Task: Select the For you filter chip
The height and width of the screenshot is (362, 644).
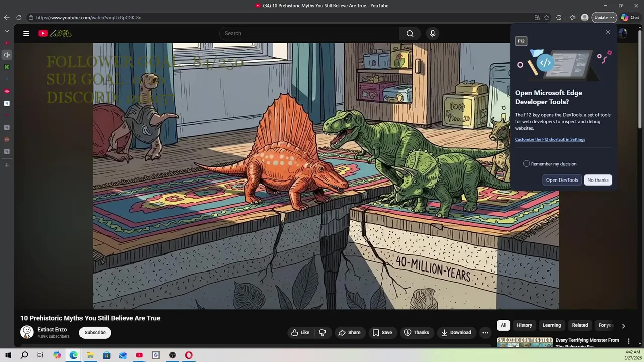Action: click(606, 325)
